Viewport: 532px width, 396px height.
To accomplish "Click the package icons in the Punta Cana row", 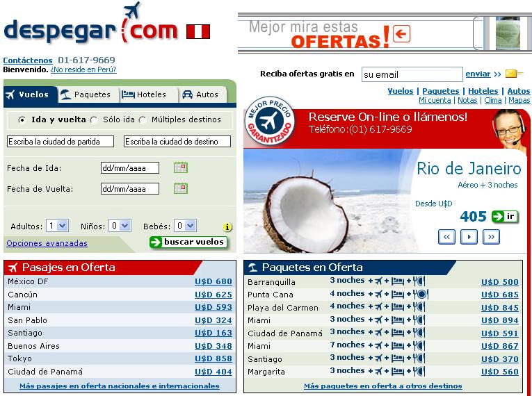I will pyautogui.click(x=398, y=294).
